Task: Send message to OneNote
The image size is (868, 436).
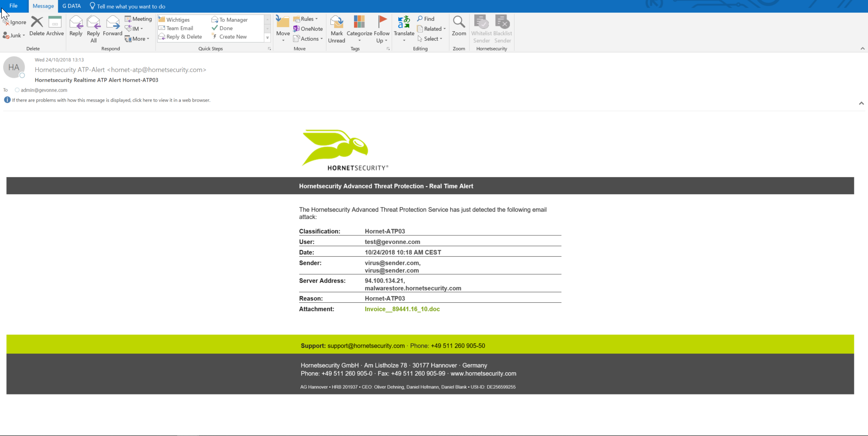Action: (x=308, y=29)
